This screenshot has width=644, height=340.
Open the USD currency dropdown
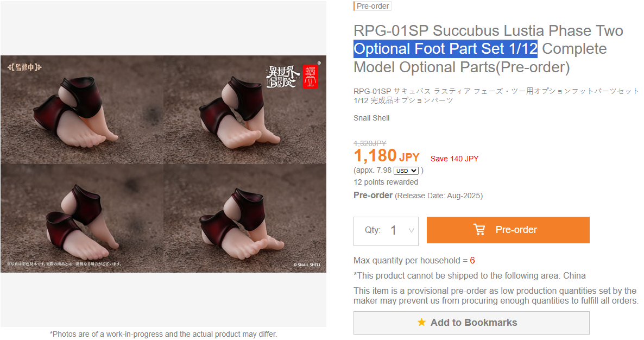[406, 171]
